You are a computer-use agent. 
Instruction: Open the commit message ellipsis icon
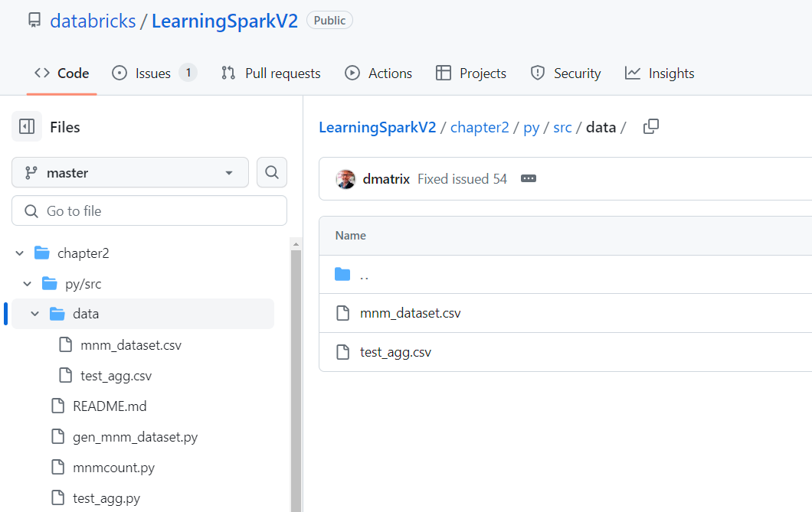[x=529, y=178]
